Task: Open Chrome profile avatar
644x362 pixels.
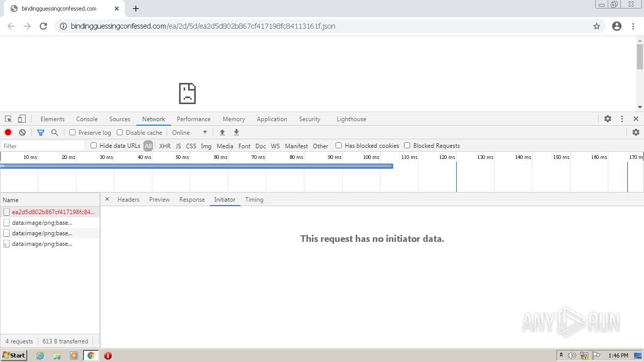Action: pos(617,26)
